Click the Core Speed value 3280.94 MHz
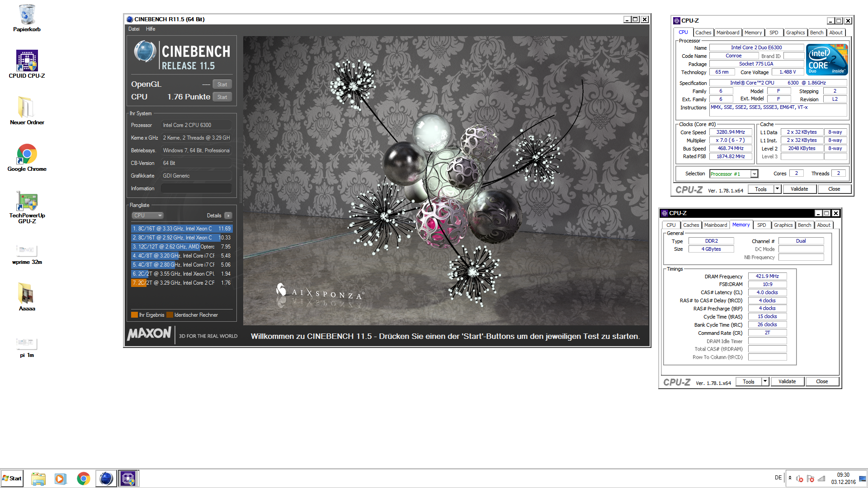 click(x=731, y=132)
